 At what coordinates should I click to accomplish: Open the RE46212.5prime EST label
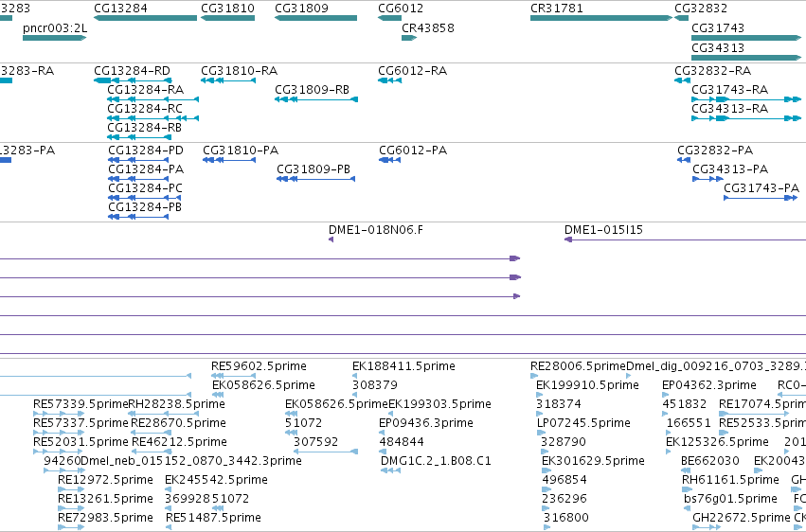pyautogui.click(x=179, y=442)
